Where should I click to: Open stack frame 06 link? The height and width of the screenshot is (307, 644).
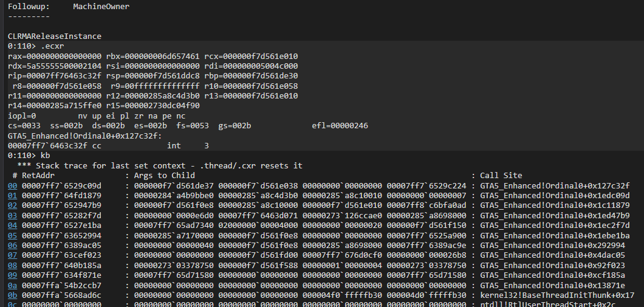point(12,246)
